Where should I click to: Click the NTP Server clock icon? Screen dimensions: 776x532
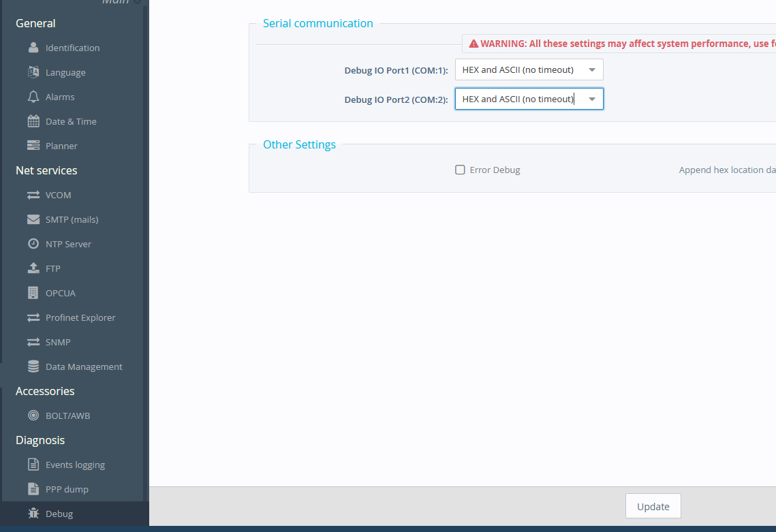pos(33,244)
